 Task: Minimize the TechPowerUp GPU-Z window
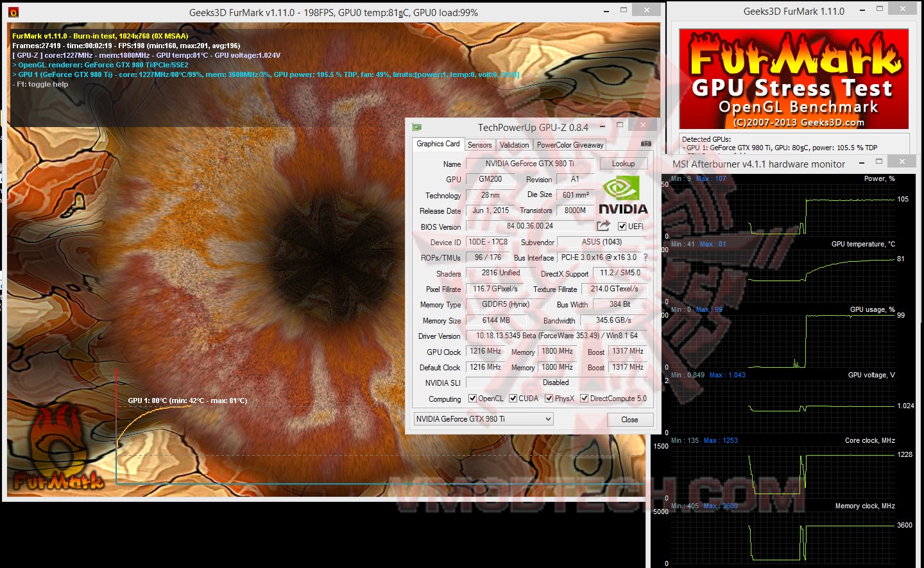pyautogui.click(x=603, y=126)
